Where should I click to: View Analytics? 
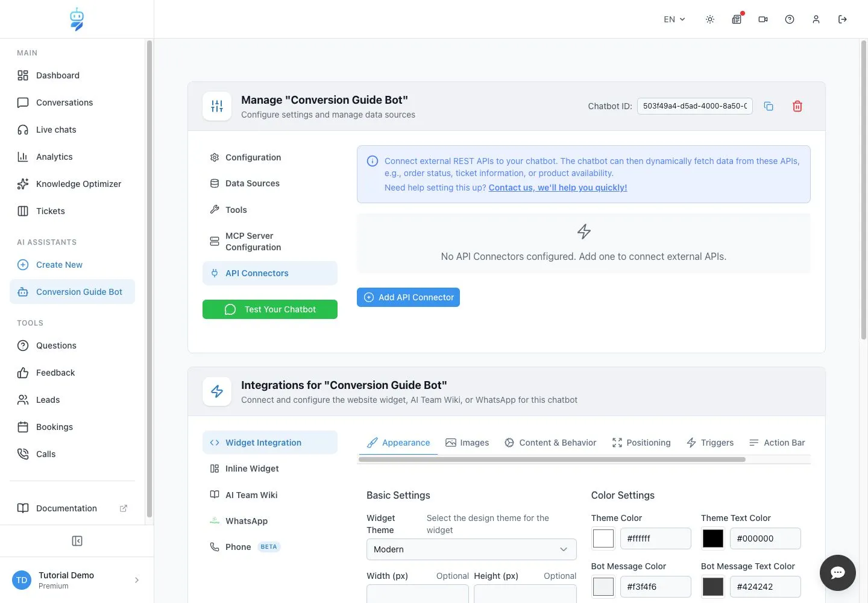tap(72, 157)
